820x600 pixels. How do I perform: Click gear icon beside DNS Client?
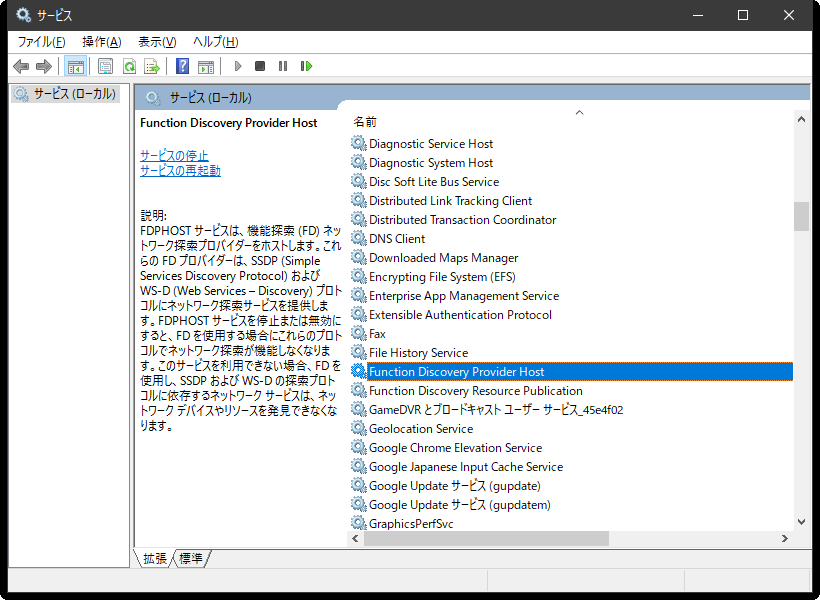(x=358, y=239)
